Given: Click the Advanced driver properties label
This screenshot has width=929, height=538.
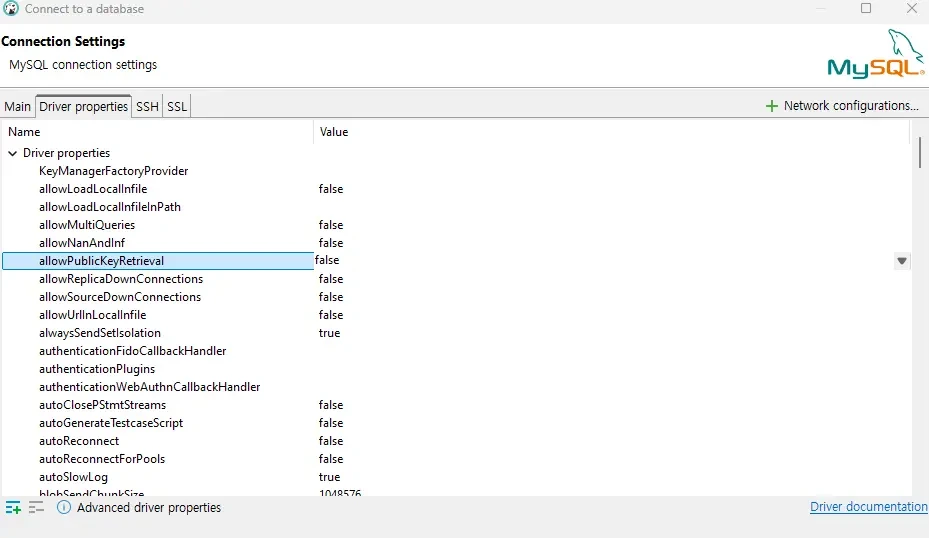Looking at the screenshot, I should coord(149,508).
